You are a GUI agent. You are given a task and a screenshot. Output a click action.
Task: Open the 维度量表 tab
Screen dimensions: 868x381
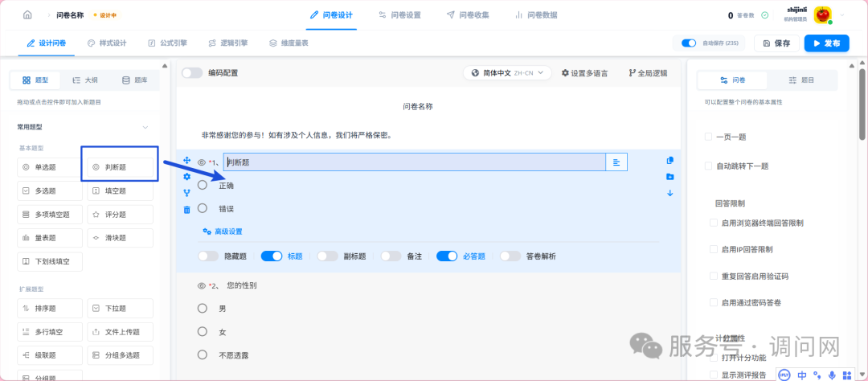pyautogui.click(x=289, y=43)
